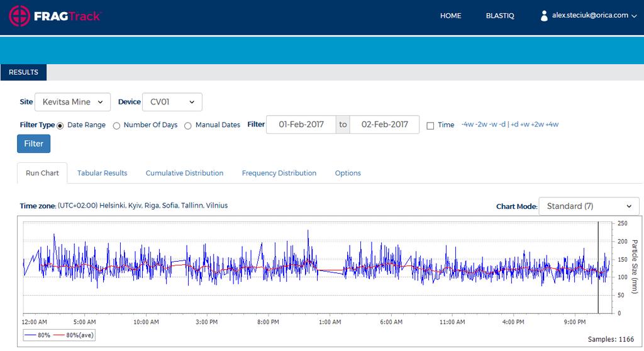Image resolution: width=644 pixels, height=351 pixels.
Task: Switch to the Run Chart tab
Action: pos(42,173)
